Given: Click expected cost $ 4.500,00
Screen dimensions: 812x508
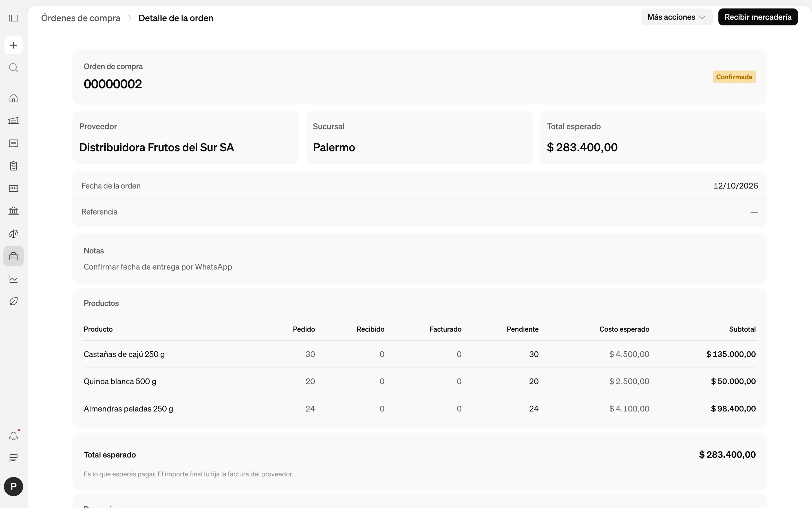Looking at the screenshot, I should (x=629, y=354).
